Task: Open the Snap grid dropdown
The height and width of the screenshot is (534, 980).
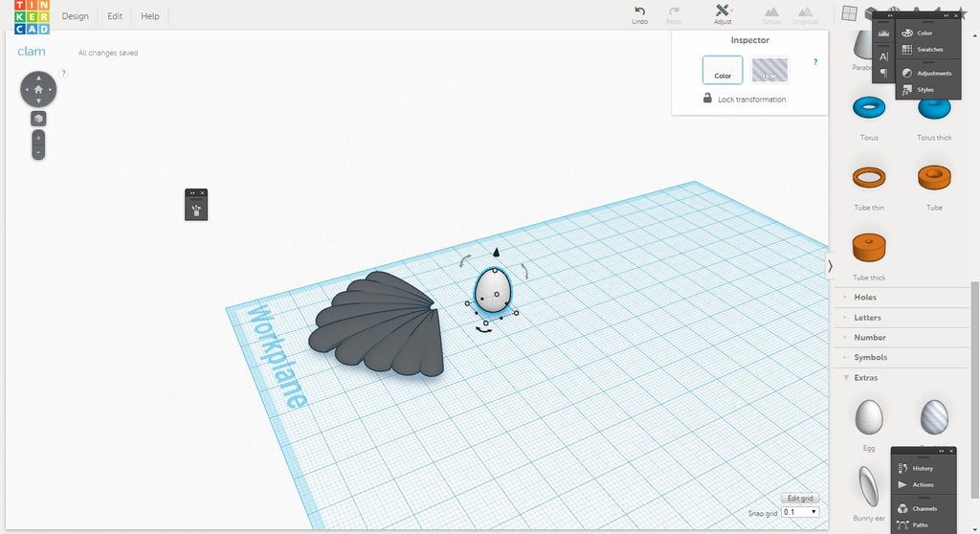Action: 800,512
